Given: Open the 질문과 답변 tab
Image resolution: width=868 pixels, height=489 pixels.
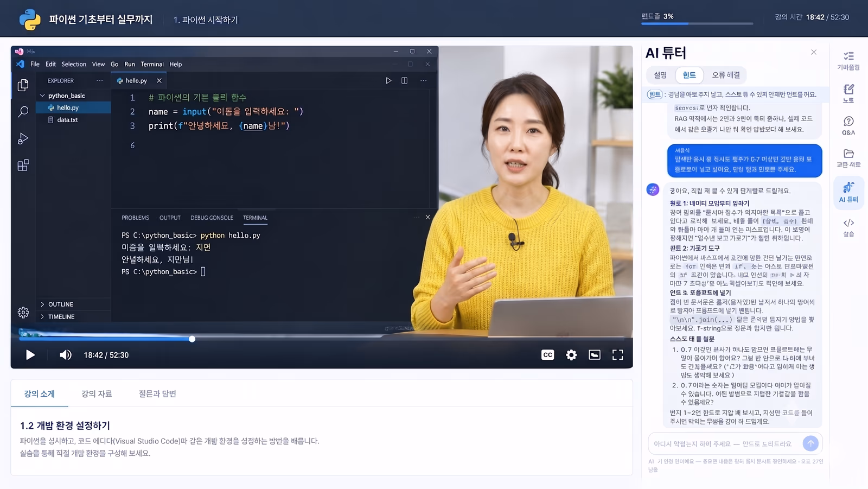Looking at the screenshot, I should (157, 394).
